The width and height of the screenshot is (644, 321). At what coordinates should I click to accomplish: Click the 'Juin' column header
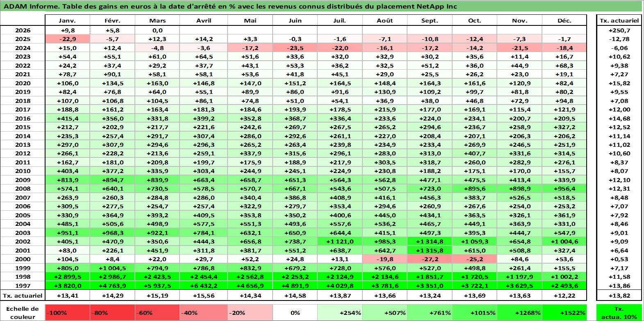click(x=295, y=20)
